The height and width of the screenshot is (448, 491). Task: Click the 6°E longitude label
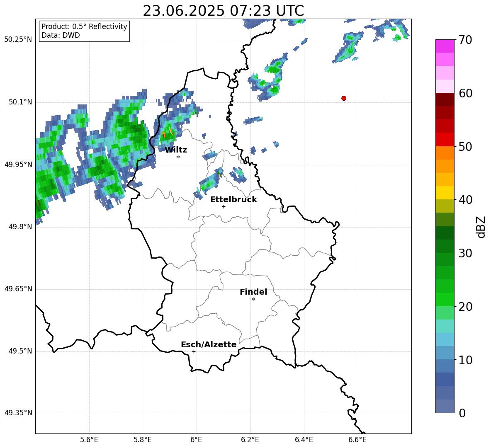tap(196, 440)
